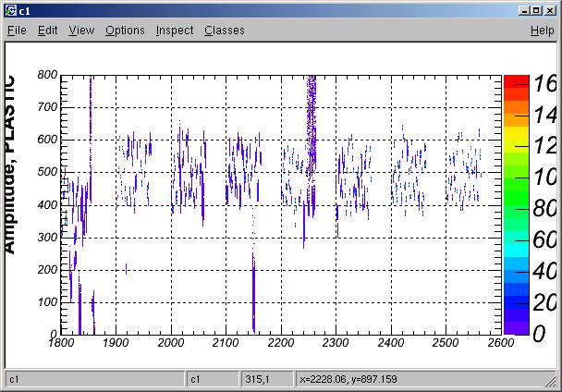Click the palette axis label 12
The image size is (562, 392).
pos(545,146)
